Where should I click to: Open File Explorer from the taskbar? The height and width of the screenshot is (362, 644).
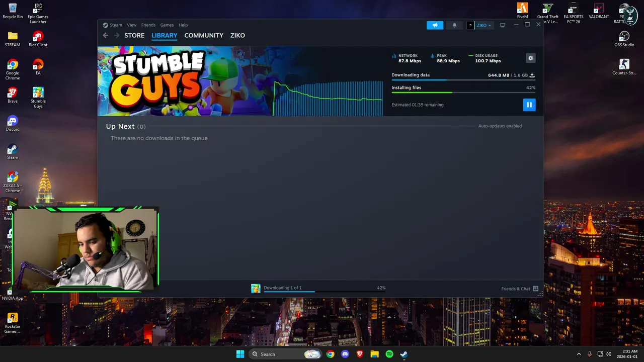tap(374, 354)
